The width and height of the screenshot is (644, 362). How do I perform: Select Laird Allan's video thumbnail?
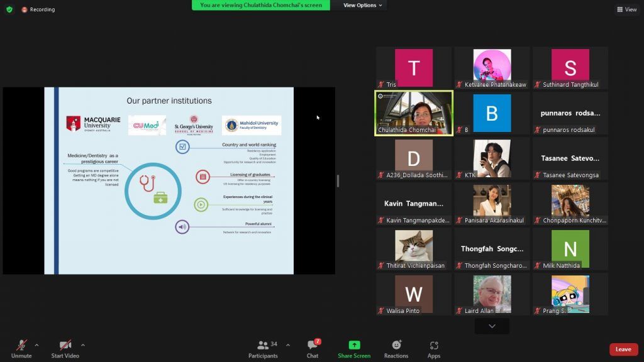(x=492, y=295)
